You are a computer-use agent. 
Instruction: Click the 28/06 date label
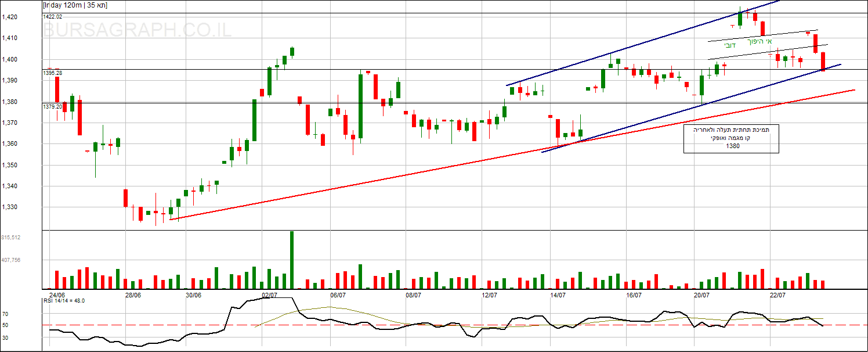click(x=133, y=295)
